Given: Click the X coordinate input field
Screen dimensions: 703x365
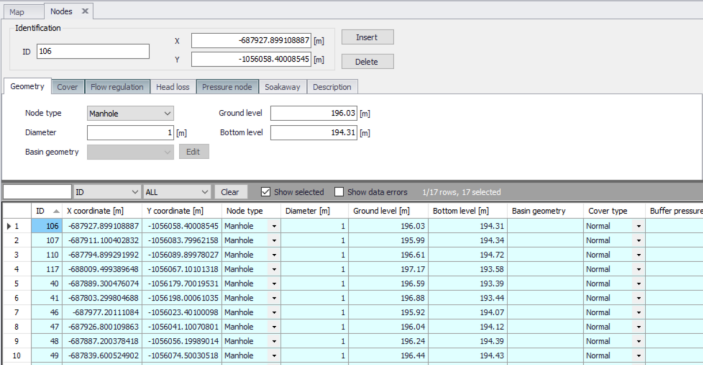Looking at the screenshot, I should pos(251,40).
